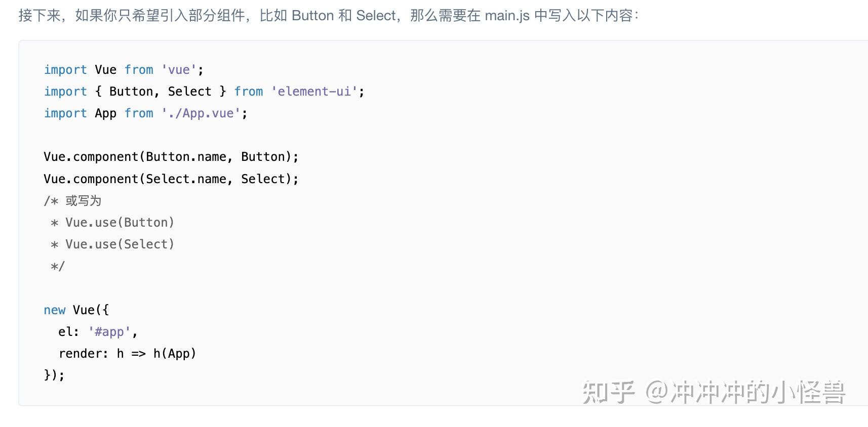Click the 'new' keyword before Vue({
This screenshot has width=868, height=427.
(x=55, y=310)
